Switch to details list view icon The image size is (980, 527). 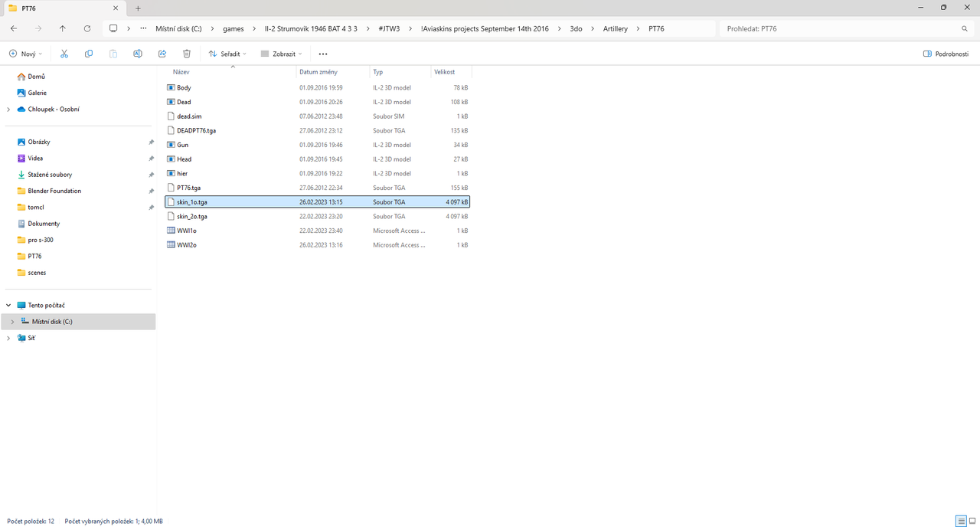(x=960, y=521)
